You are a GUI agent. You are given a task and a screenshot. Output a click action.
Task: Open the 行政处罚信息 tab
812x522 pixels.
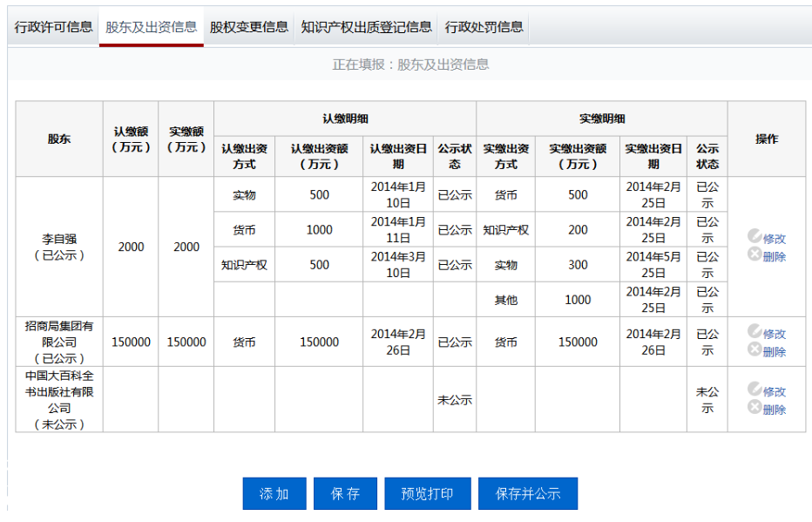pos(483,27)
